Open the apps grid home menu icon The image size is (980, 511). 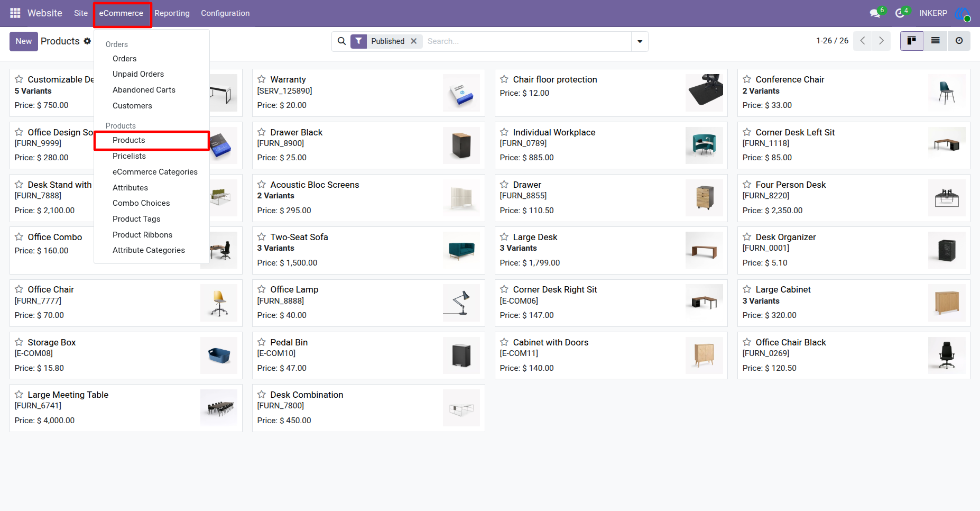click(x=15, y=13)
